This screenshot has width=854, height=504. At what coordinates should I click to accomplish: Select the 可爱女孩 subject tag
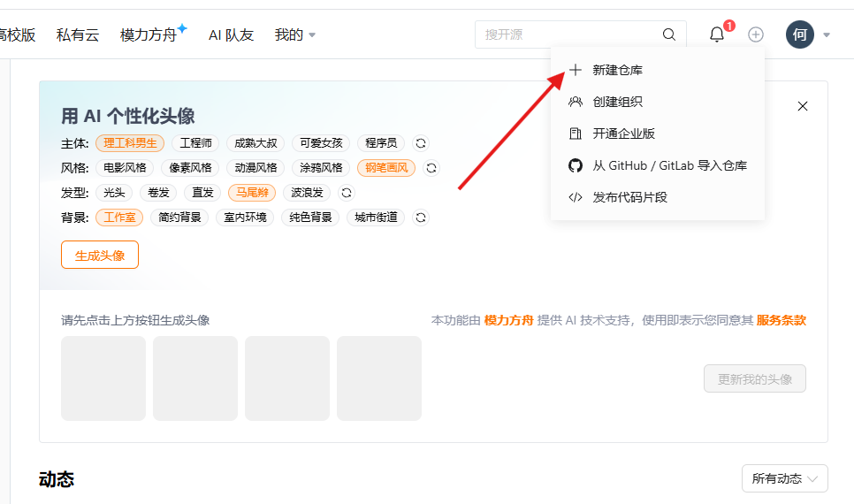tap(321, 143)
